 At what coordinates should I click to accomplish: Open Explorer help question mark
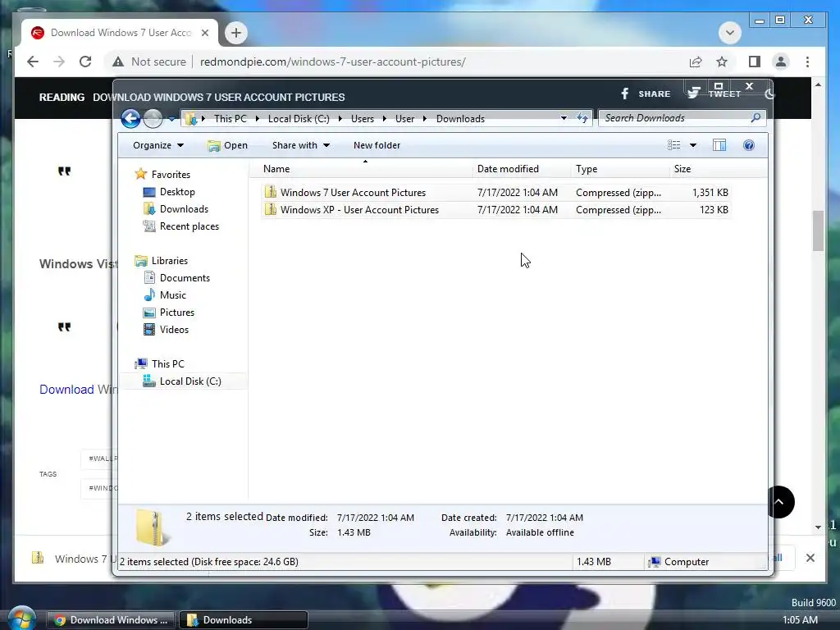(x=749, y=145)
